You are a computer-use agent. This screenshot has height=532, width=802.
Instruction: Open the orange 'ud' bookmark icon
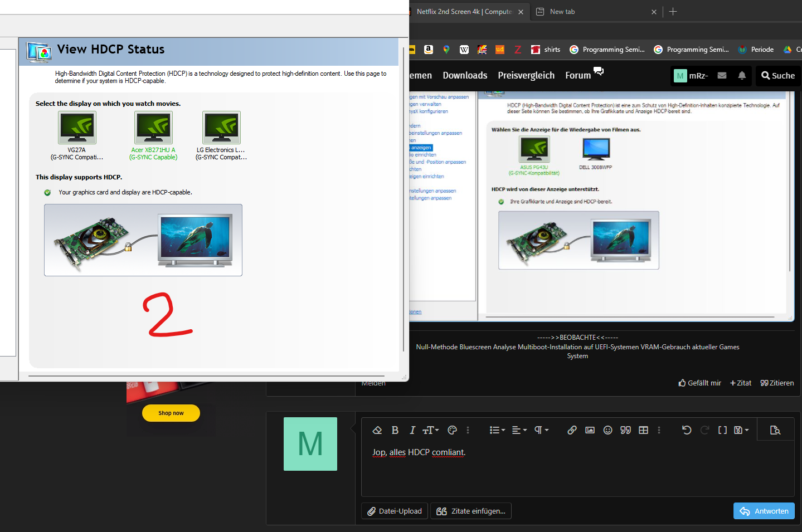pyautogui.click(x=500, y=50)
